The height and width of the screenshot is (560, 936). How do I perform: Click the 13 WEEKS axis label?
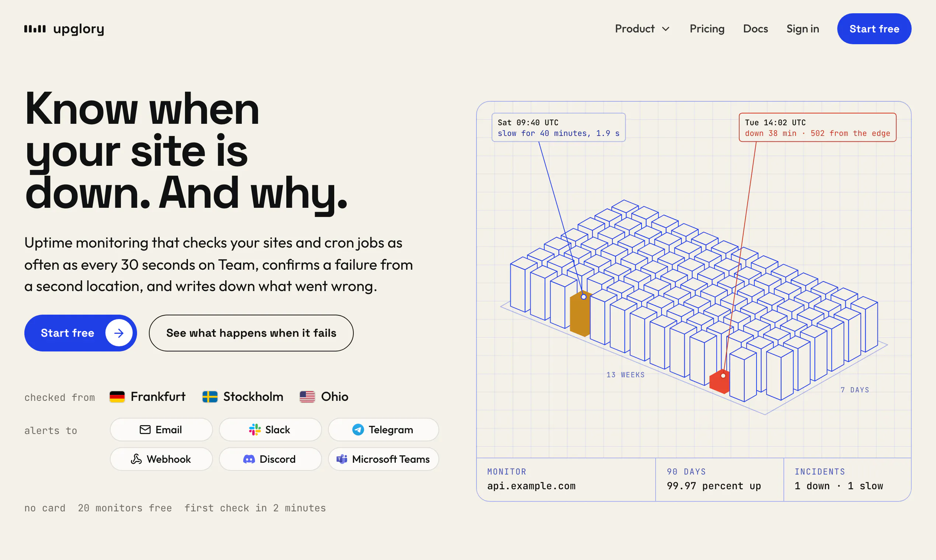coord(625,375)
